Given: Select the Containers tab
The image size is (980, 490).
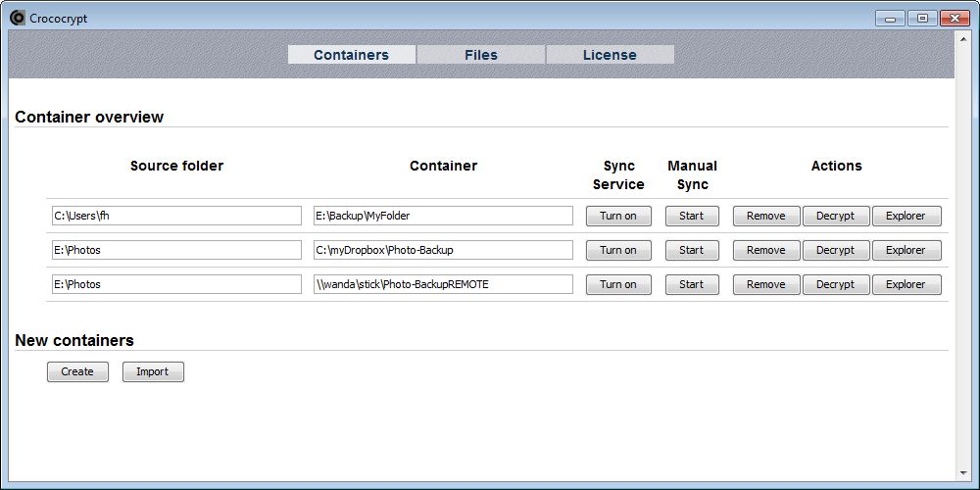Looking at the screenshot, I should tap(351, 55).
